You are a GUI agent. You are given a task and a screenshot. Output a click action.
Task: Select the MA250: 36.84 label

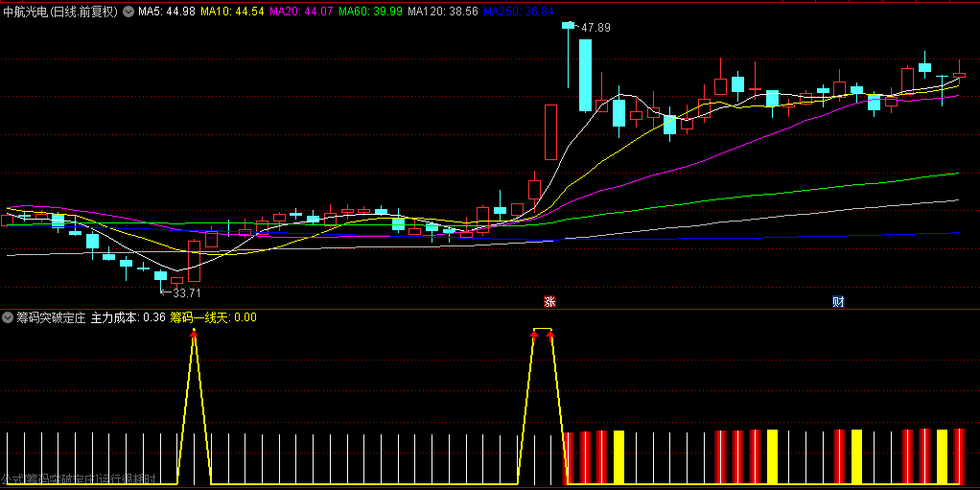(x=519, y=12)
